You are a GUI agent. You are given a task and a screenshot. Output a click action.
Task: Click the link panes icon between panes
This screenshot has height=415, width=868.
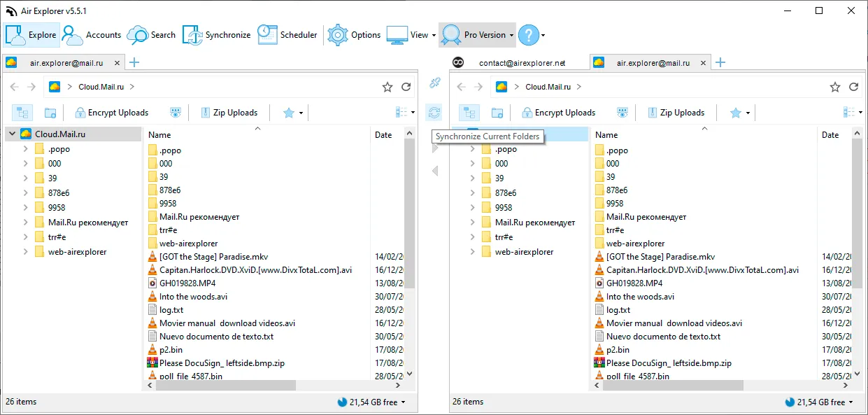coord(434,83)
